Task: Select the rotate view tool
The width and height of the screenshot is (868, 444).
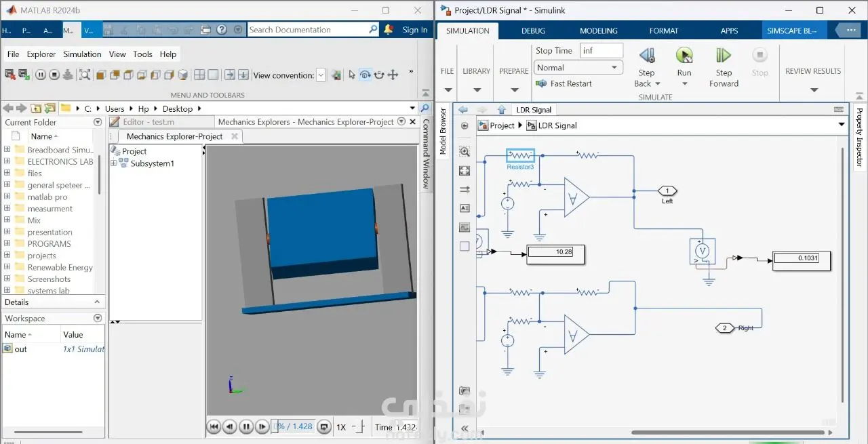Action: coord(365,75)
